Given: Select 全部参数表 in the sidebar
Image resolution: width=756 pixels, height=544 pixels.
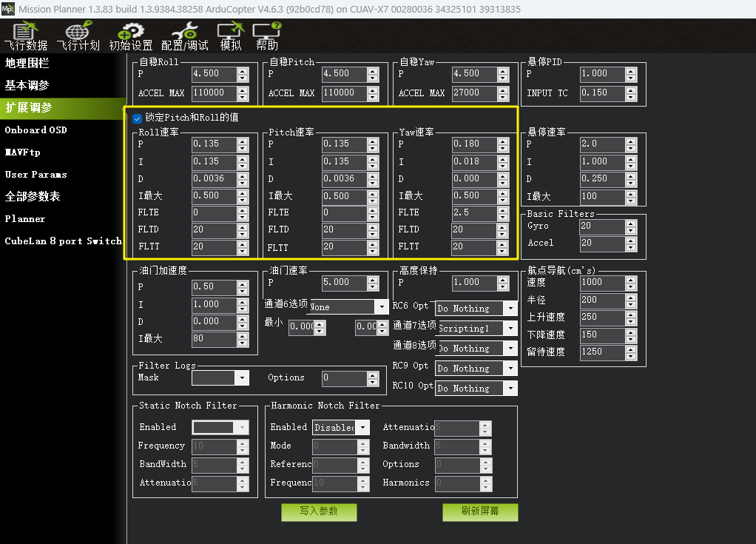Looking at the screenshot, I should [x=33, y=197].
